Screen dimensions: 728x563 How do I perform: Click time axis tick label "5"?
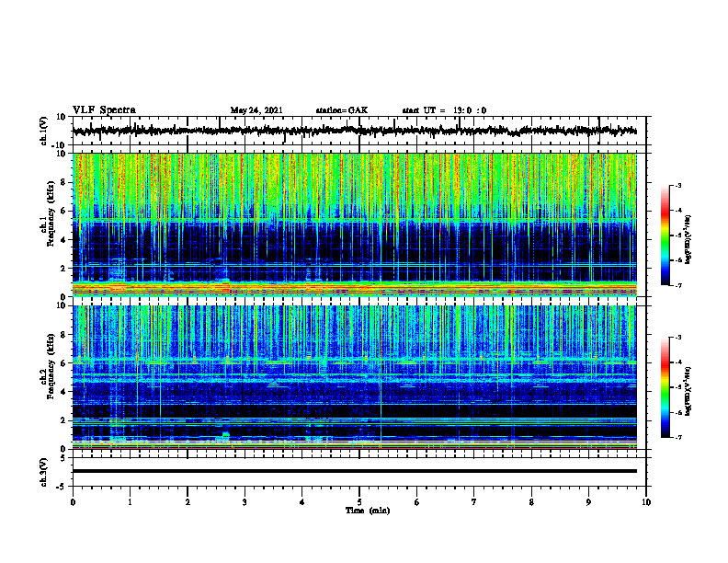pos(359,502)
